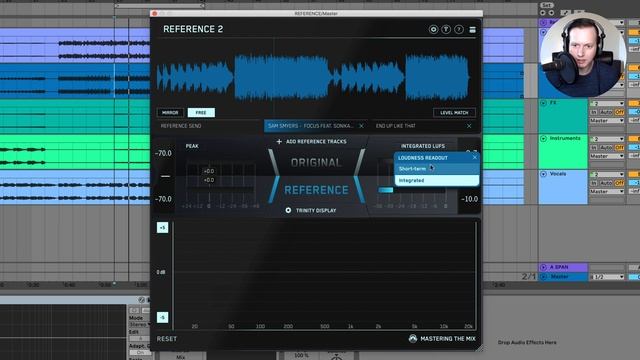Screen dimensions: 640x360
Task: Switch playback to Original
Action: (316, 163)
